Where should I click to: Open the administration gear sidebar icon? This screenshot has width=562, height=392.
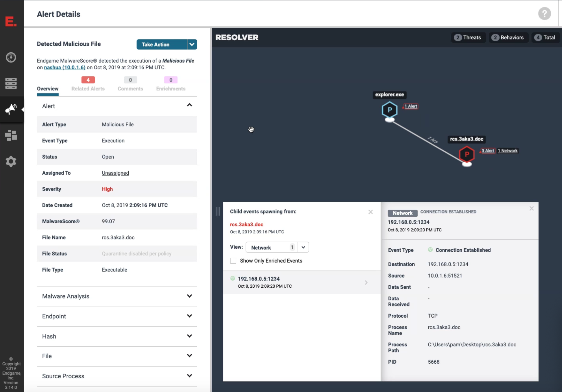[x=11, y=162]
